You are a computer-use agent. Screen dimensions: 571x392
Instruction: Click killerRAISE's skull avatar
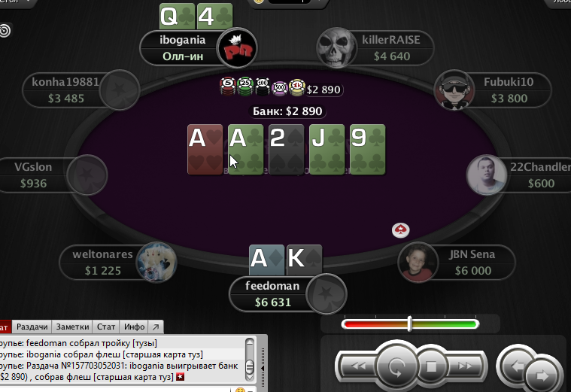pyautogui.click(x=336, y=48)
